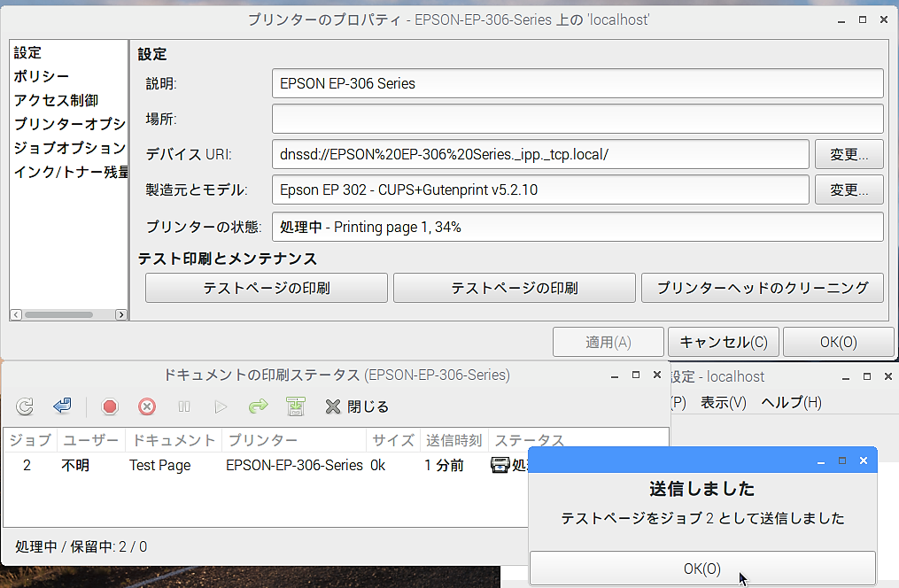The image size is (899, 588).
Task: Click the サイズ column header
Action: point(393,440)
